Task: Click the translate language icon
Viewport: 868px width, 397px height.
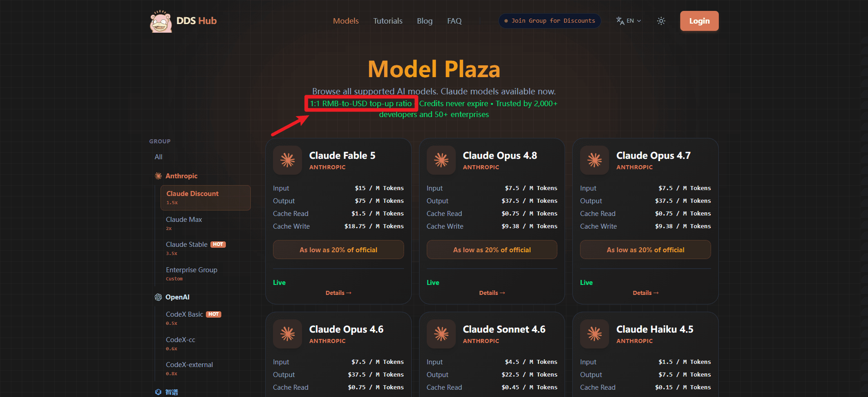Action: click(620, 21)
